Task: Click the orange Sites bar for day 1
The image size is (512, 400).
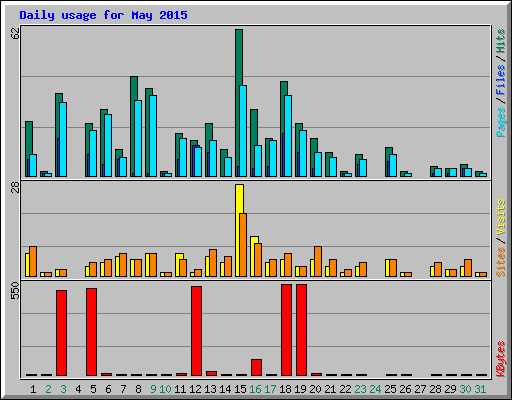Action: (x=33, y=262)
